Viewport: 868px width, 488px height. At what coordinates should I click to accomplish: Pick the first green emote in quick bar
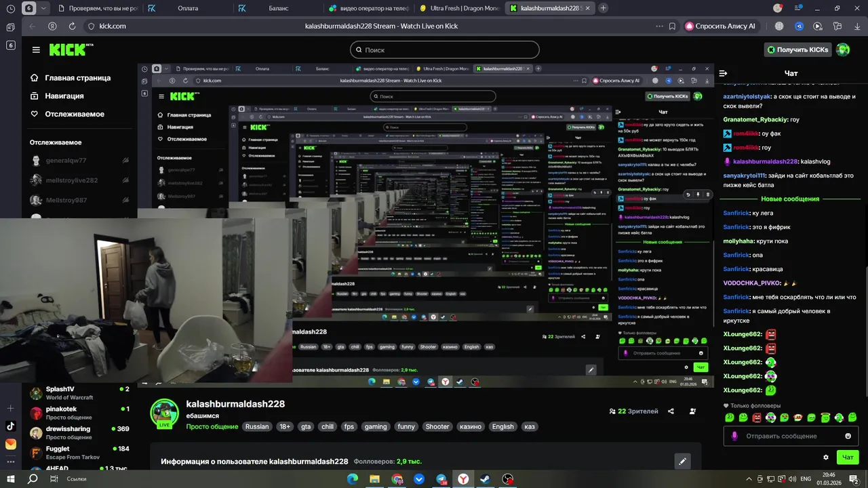[x=730, y=418]
